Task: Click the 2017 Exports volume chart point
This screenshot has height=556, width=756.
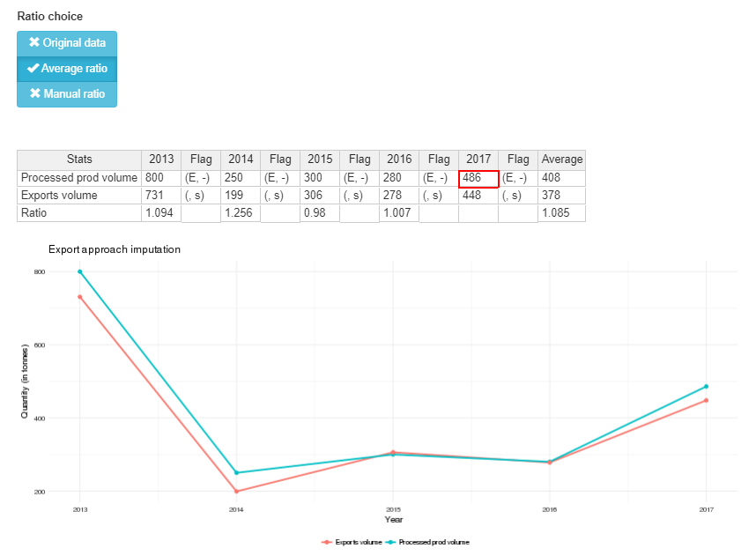Action: click(706, 400)
